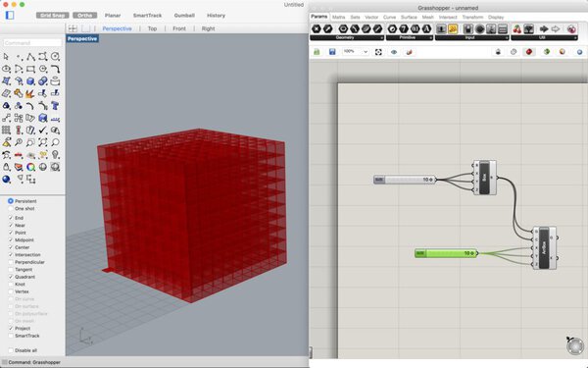588x368 pixels.
Task: Enable the Perpendicular osnap checkbox
Action: [x=11, y=262]
